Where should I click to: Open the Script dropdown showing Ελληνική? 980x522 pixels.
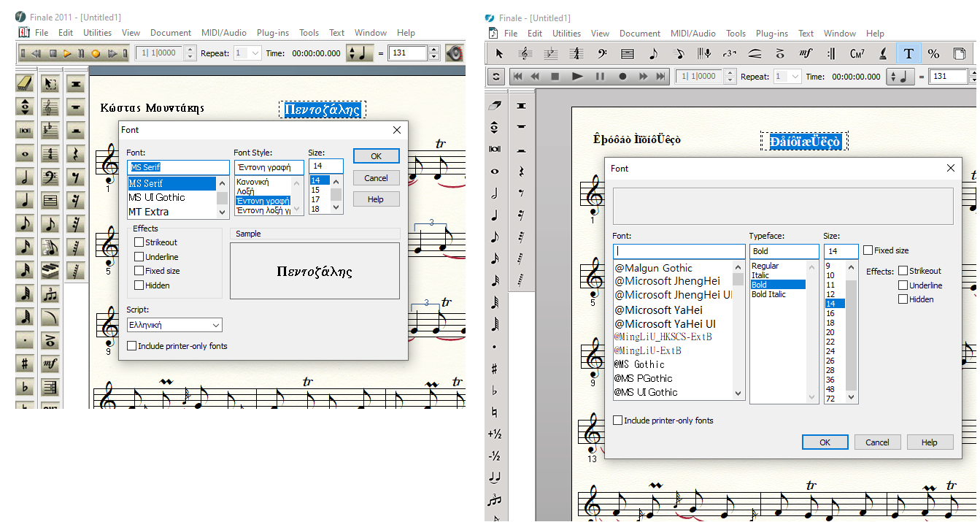[x=174, y=325]
